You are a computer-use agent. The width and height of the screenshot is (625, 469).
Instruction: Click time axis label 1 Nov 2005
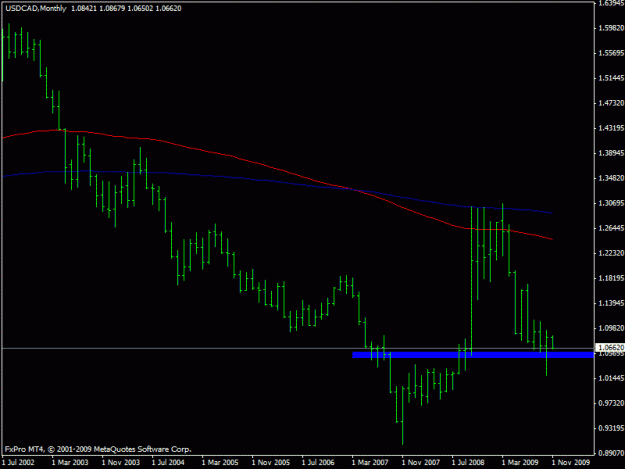click(271, 463)
